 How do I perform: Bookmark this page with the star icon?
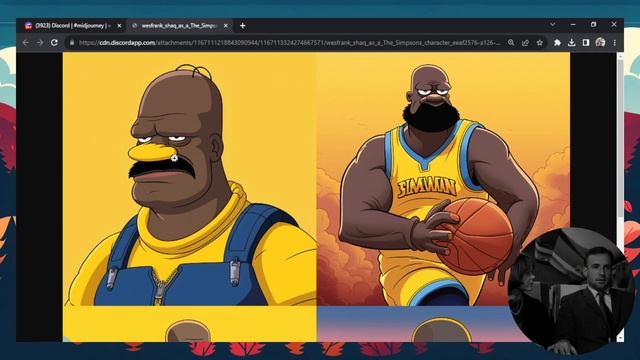pyautogui.click(x=540, y=42)
